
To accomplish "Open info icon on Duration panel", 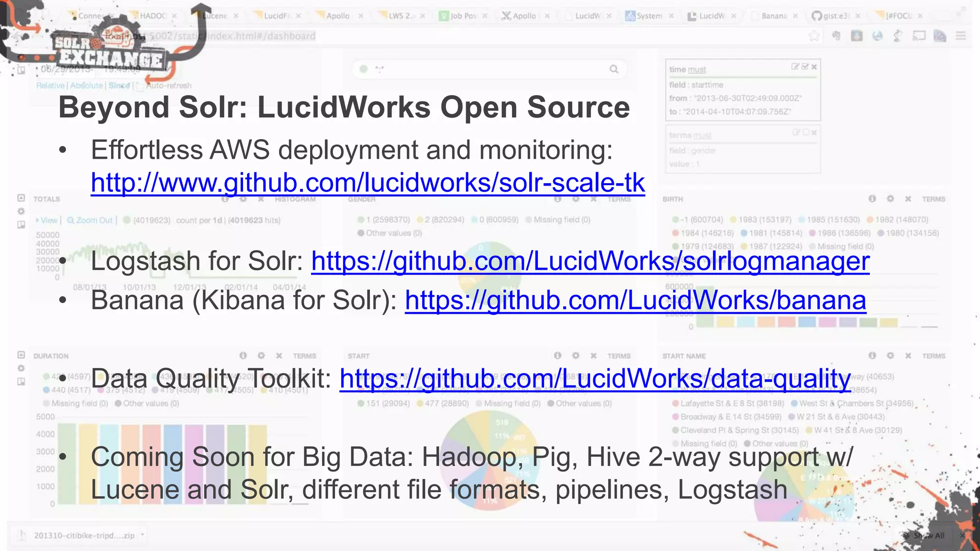I will coord(243,355).
